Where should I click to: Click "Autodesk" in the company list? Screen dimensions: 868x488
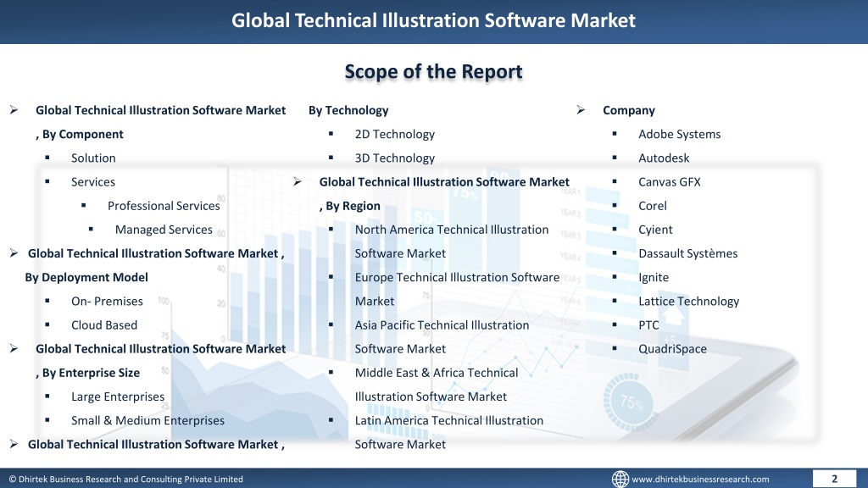664,158
